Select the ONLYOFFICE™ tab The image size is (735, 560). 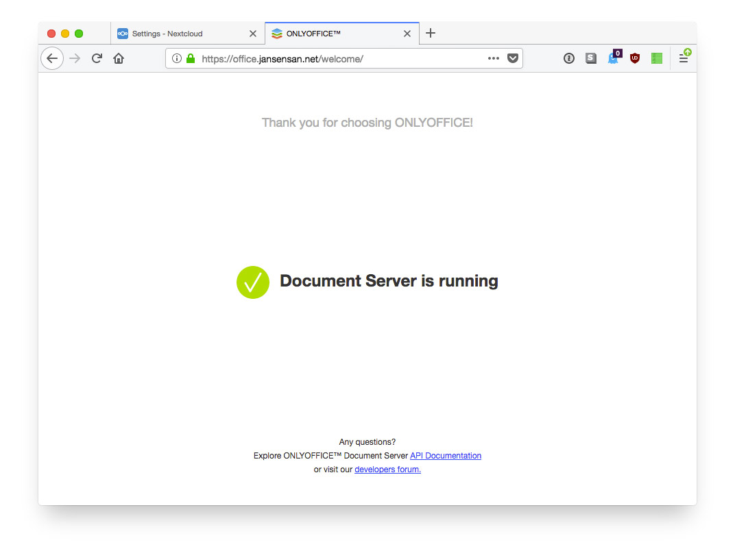pyautogui.click(x=342, y=34)
